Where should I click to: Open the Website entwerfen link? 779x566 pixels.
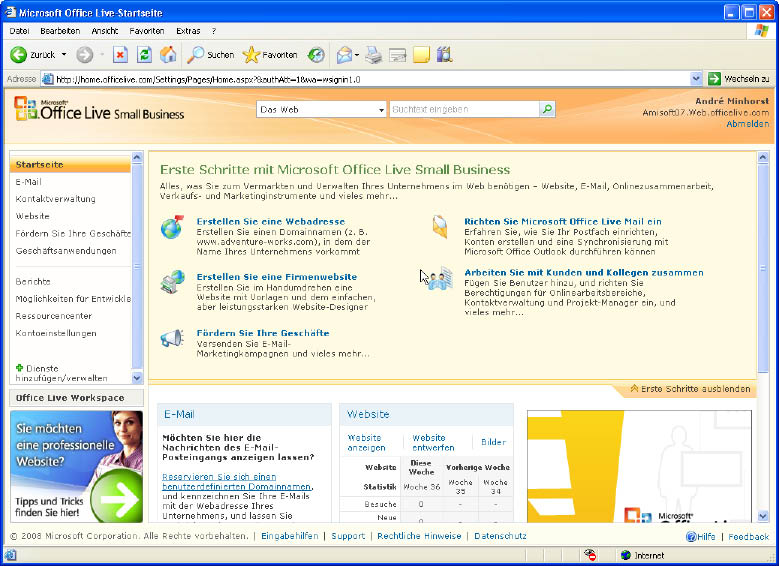click(433, 442)
